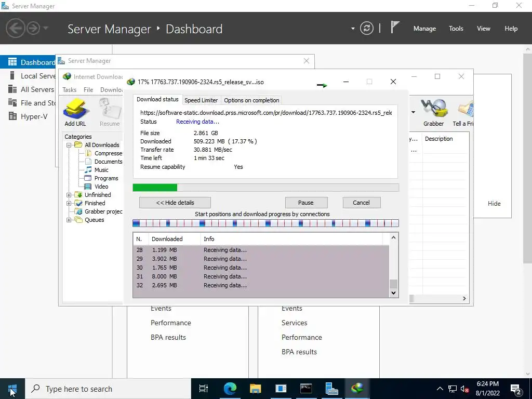Screen dimensions: 532x399
Task: Open the Help menu in Server Manager
Action: (x=511, y=29)
